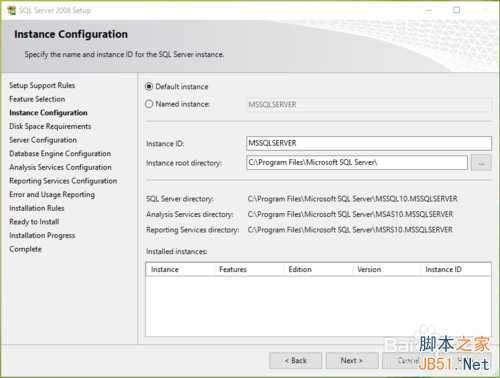500x378 pixels.
Task: Select the Installation Progress step
Action: pyautogui.click(x=42, y=235)
